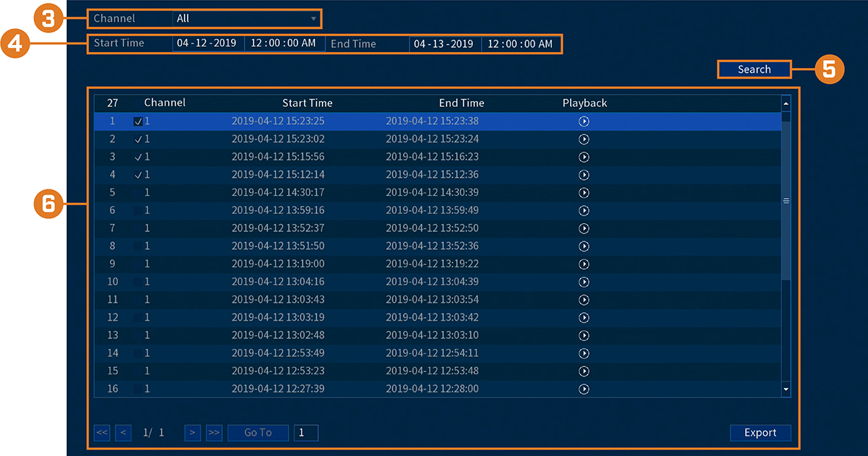Edit the End Time clock field
Screen dimensions: 868x456
pyautogui.click(x=521, y=44)
